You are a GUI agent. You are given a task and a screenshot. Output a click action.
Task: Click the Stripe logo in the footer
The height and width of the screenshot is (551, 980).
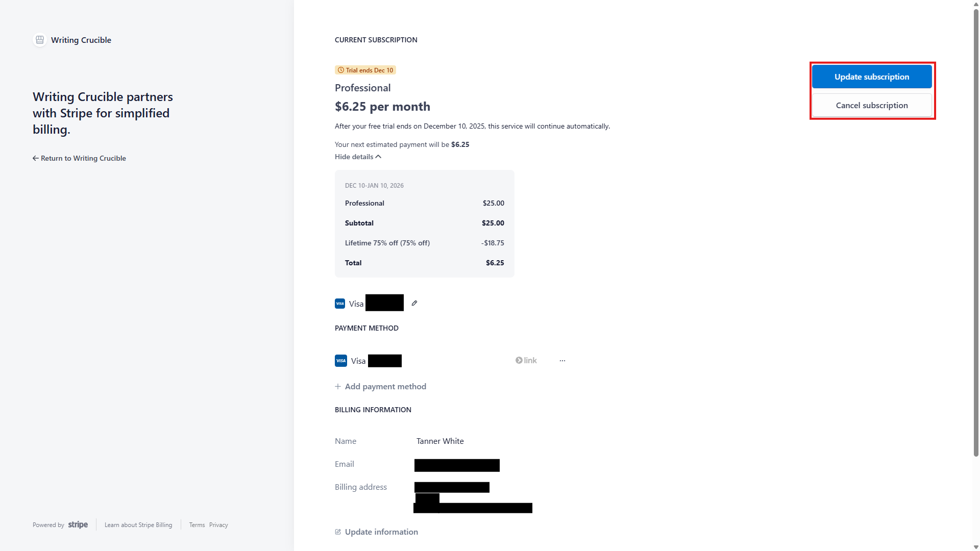[x=78, y=524]
